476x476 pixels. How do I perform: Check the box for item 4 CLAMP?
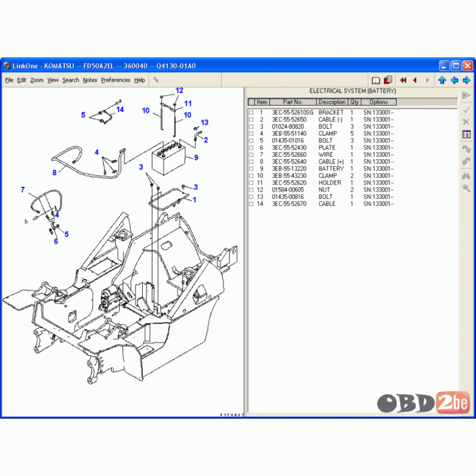click(251, 134)
